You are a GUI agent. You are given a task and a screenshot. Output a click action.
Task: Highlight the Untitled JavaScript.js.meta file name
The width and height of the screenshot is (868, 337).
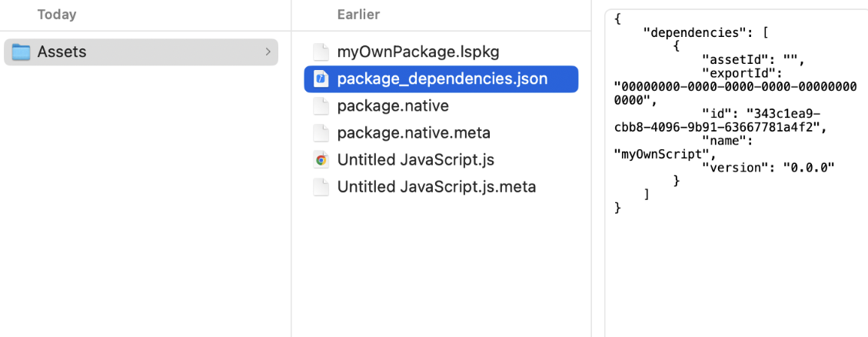click(436, 187)
